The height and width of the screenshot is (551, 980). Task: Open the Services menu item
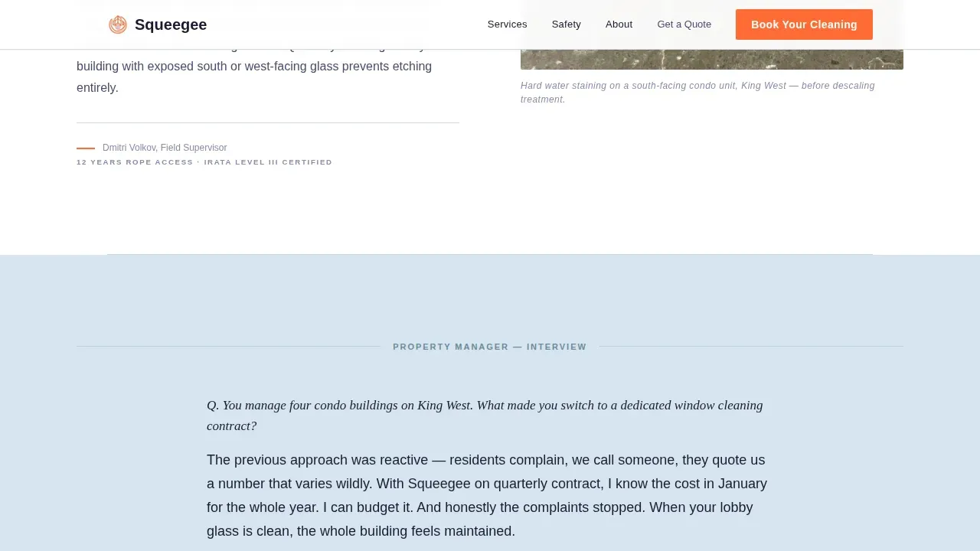pos(507,24)
